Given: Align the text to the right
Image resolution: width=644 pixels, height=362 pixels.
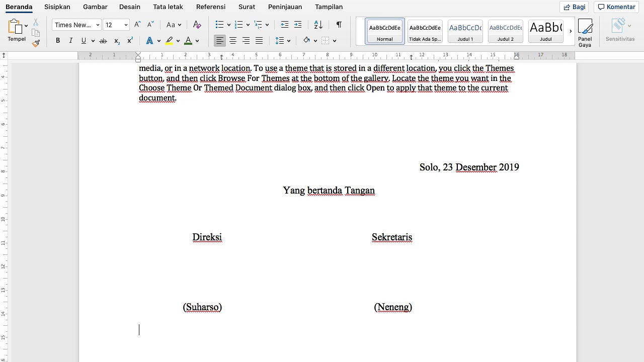Looking at the screenshot, I should [246, 41].
